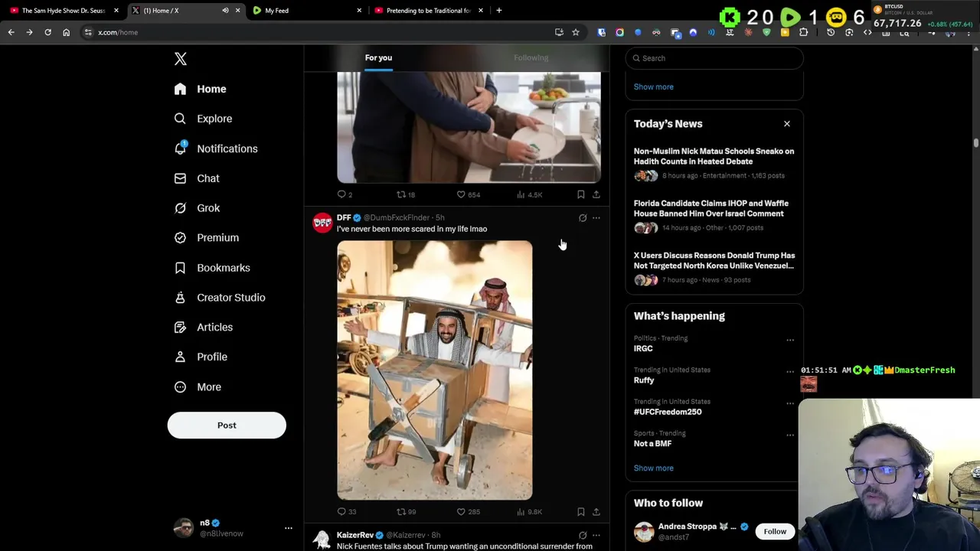Open options for Not a BMF trend
The height and width of the screenshot is (551, 980).
pos(790,435)
